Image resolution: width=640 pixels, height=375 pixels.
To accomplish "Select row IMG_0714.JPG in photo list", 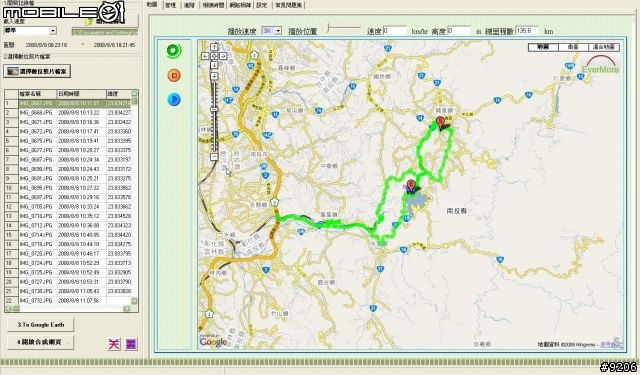I will click(68, 235).
